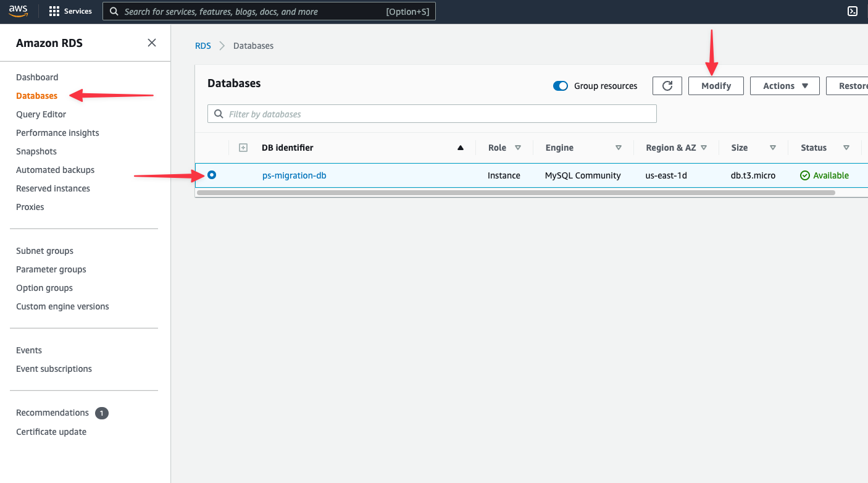
Task: Click the notifications icon in the top-right corner
Action: pos(853,11)
